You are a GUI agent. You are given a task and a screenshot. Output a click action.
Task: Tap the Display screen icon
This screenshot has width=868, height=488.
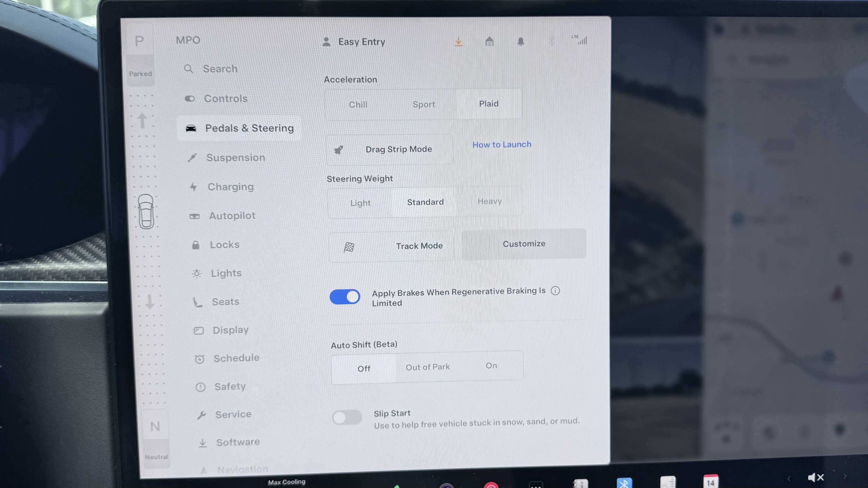(199, 330)
